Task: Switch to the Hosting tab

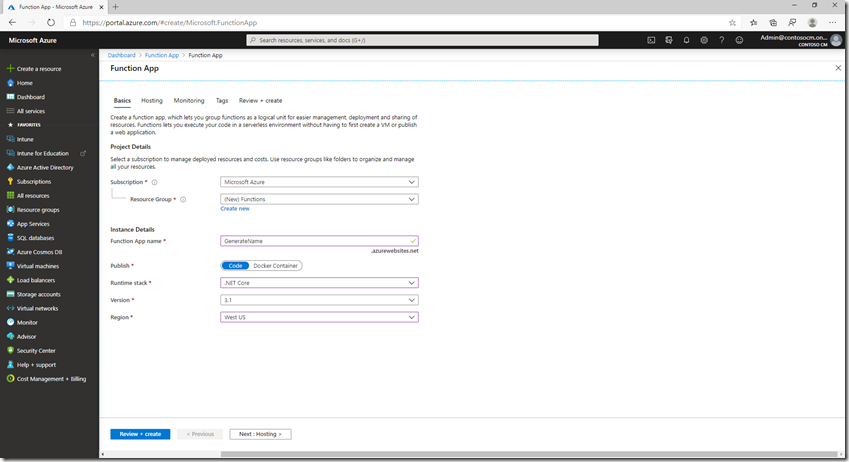Action: coord(152,101)
